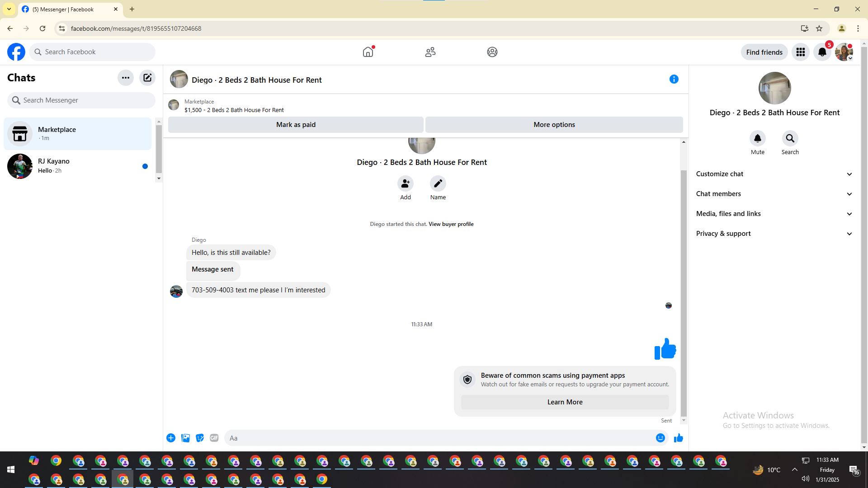Go back with the browser back arrow
Image resolution: width=868 pixels, height=488 pixels.
point(10,28)
